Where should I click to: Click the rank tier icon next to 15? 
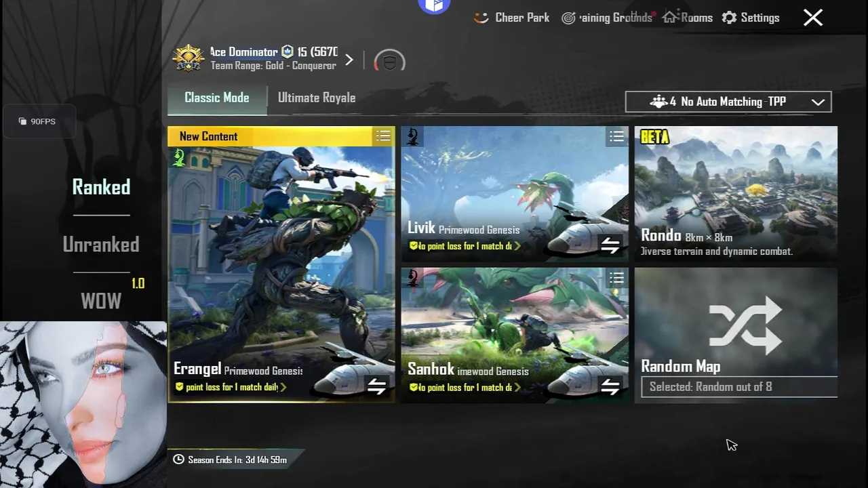click(288, 52)
